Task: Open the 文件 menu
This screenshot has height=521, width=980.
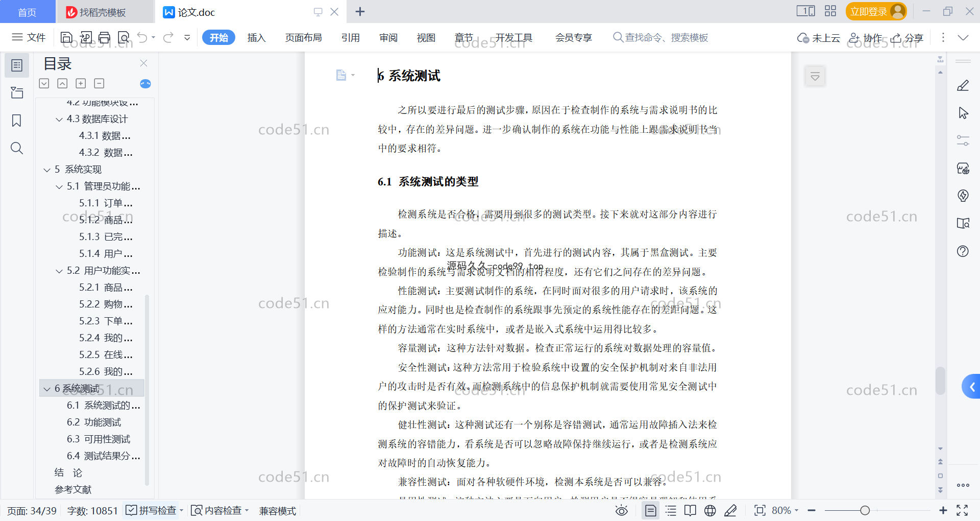Action: [29, 37]
